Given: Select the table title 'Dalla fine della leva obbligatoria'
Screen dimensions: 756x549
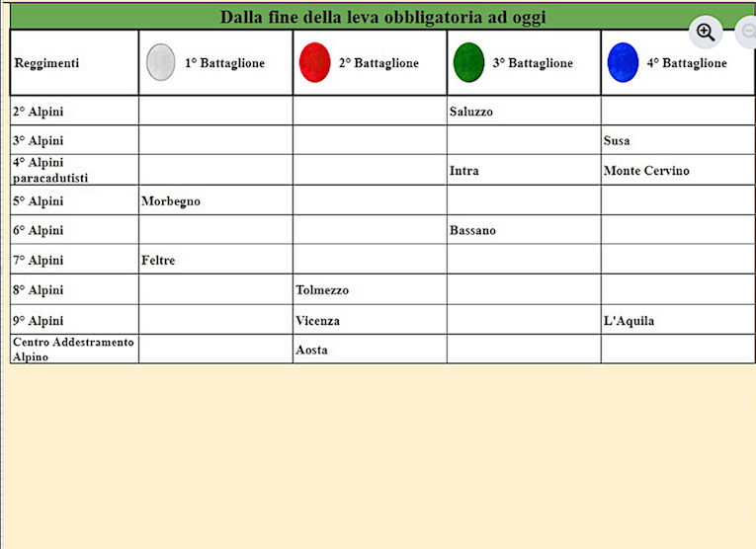Looking at the screenshot, I should tap(382, 17).
